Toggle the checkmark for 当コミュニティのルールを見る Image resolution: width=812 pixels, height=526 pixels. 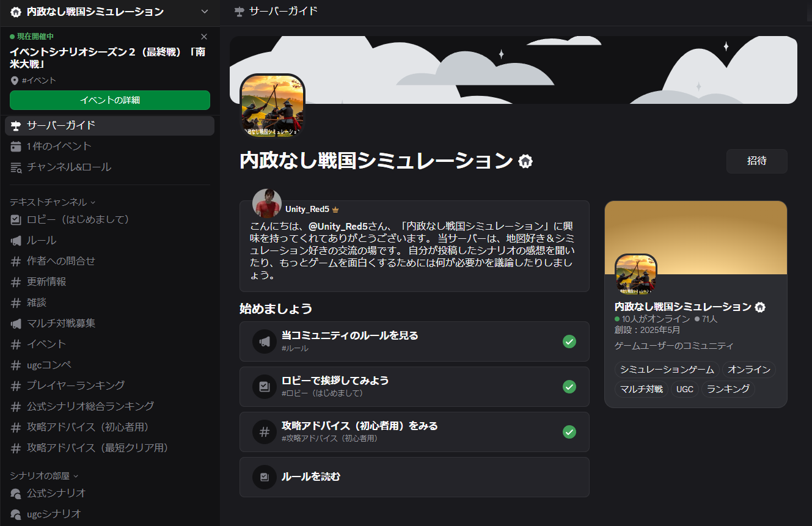pos(569,342)
